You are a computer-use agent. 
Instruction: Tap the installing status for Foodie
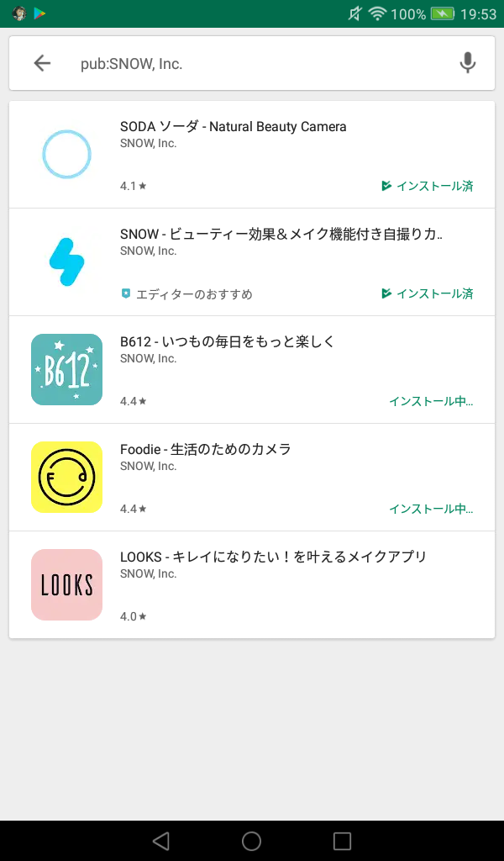[430, 509]
